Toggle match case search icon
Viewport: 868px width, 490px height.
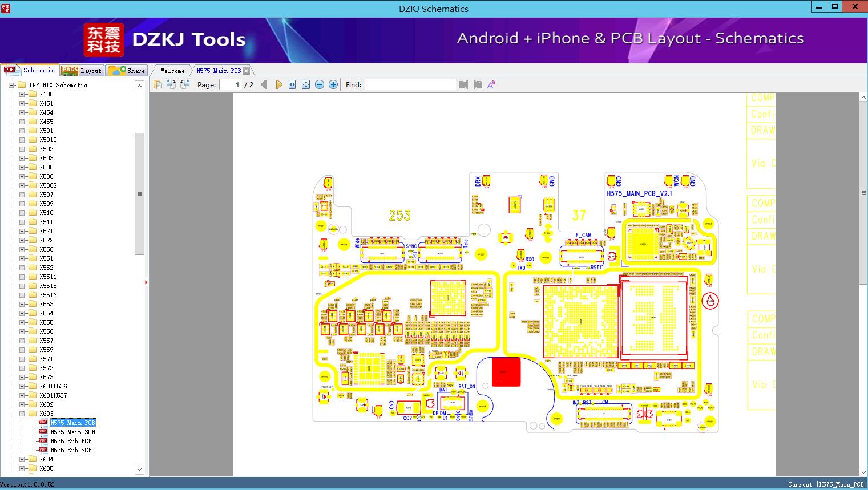click(x=491, y=84)
